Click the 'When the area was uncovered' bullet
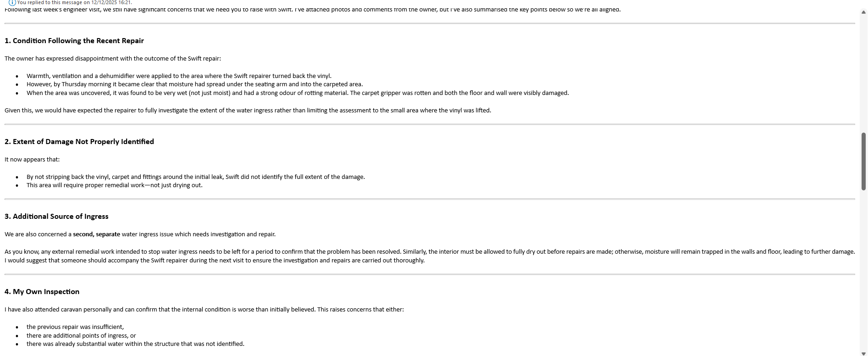Screen dimensions: 868x356 [297, 93]
